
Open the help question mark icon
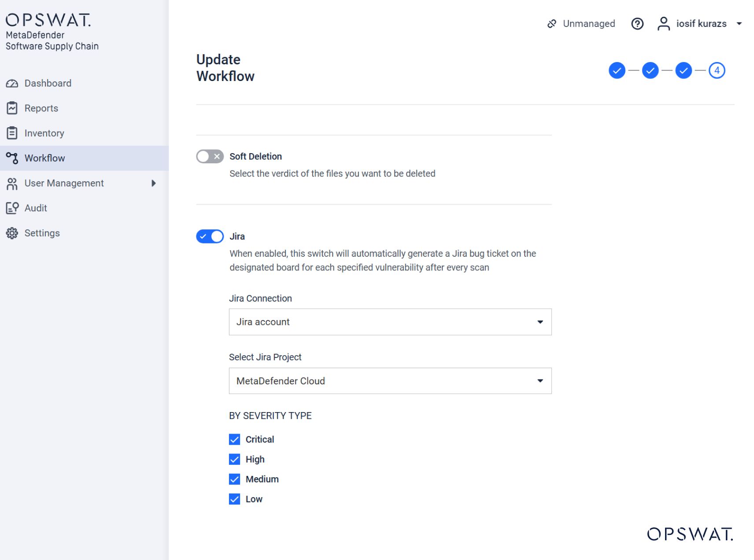coord(637,23)
